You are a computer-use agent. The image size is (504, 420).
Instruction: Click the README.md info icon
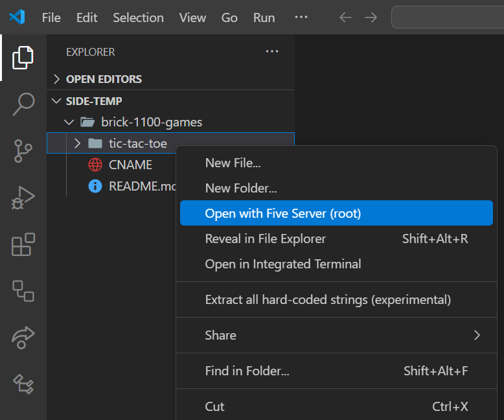click(95, 186)
